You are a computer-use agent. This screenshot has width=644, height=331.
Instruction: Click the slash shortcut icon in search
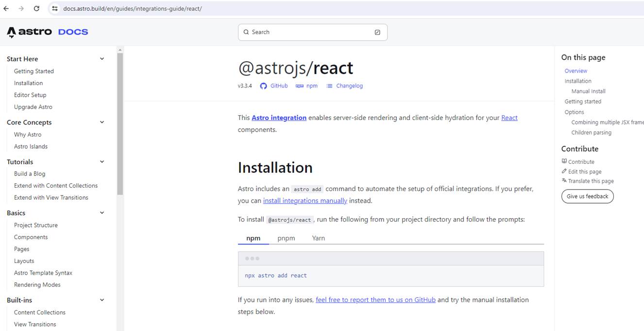377,33
